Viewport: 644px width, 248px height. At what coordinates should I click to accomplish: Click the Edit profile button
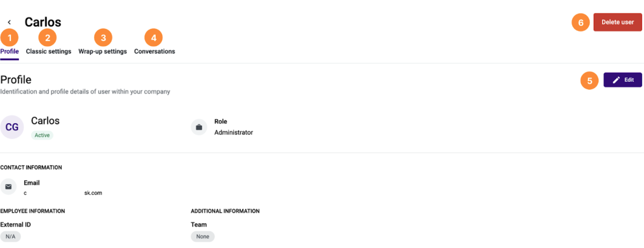[622, 80]
